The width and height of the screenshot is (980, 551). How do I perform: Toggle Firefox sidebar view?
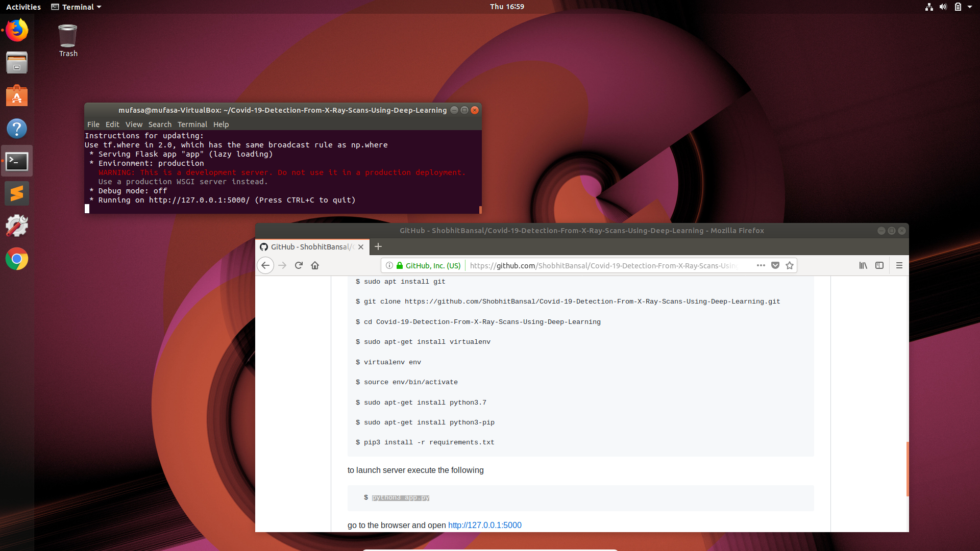click(879, 265)
